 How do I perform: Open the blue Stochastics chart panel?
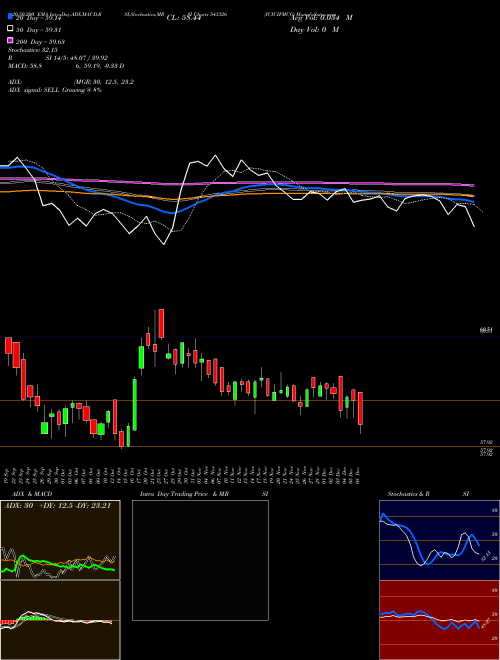[x=439, y=540]
